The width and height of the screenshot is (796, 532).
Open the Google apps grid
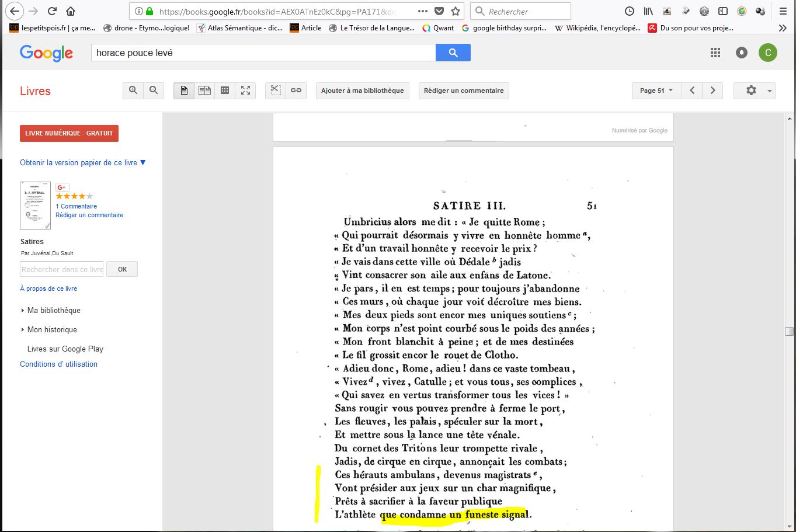(x=715, y=53)
